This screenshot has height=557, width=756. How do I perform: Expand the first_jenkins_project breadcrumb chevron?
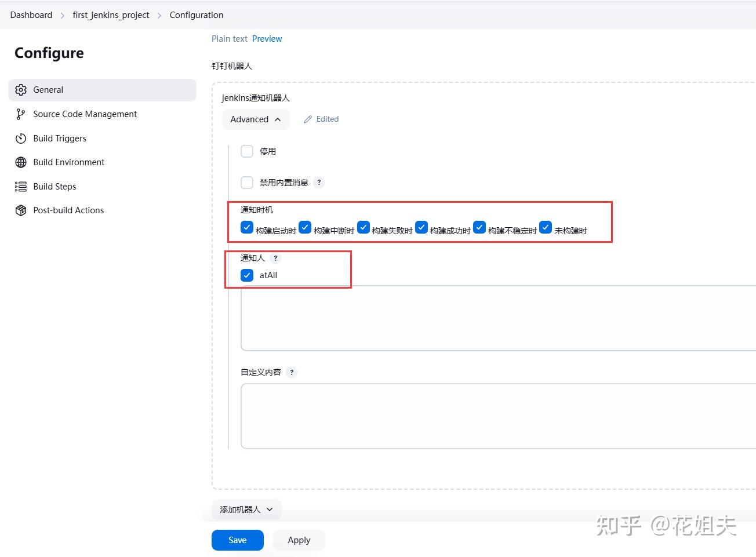(159, 15)
